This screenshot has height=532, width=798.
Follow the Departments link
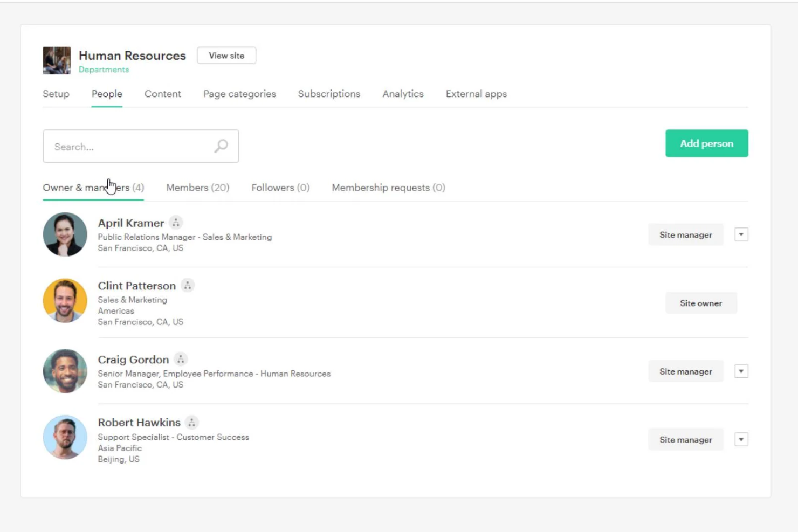click(x=104, y=69)
